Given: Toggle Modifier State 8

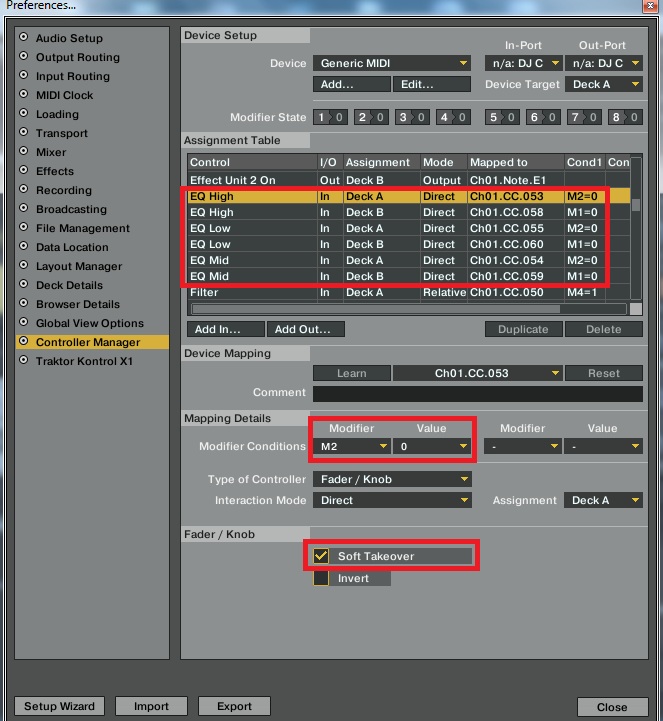Looking at the screenshot, I should (x=625, y=117).
